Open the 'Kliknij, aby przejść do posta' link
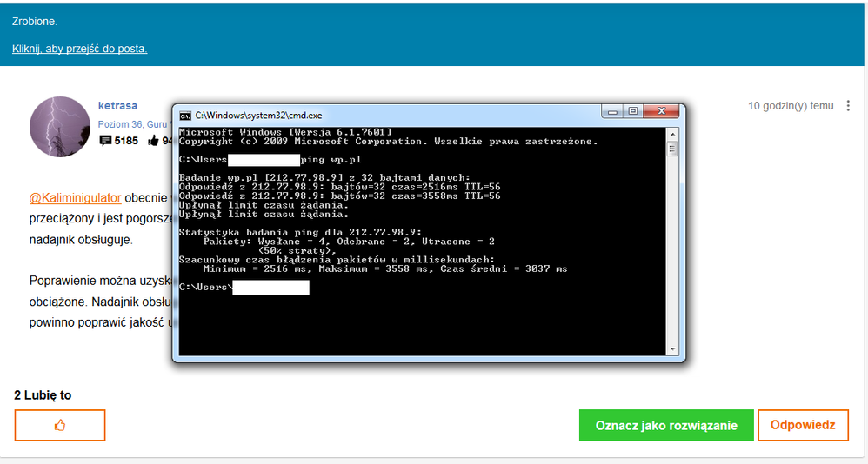 point(80,49)
